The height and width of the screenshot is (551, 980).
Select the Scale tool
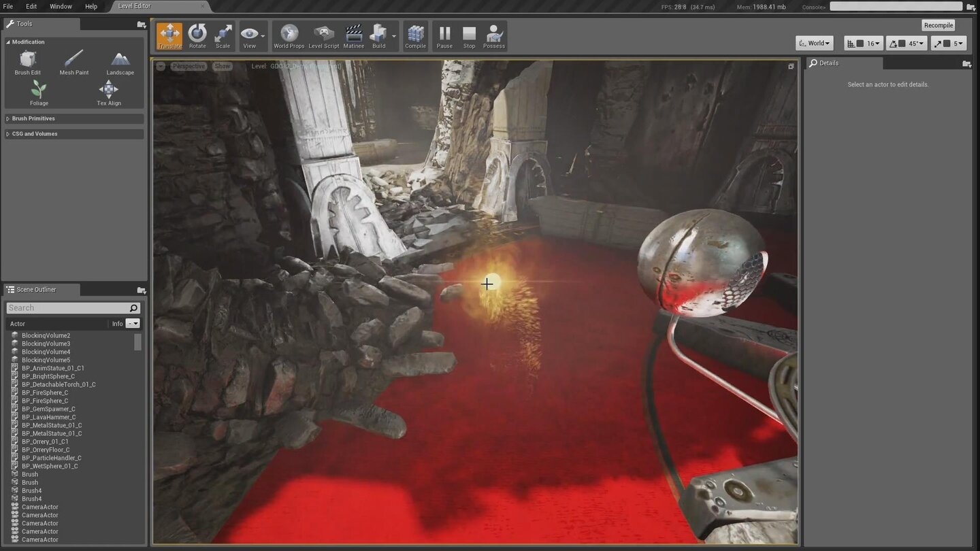pyautogui.click(x=223, y=35)
